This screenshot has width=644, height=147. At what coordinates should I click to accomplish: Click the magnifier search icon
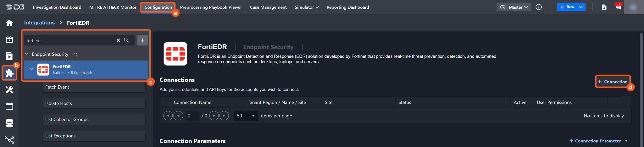[x=126, y=40]
